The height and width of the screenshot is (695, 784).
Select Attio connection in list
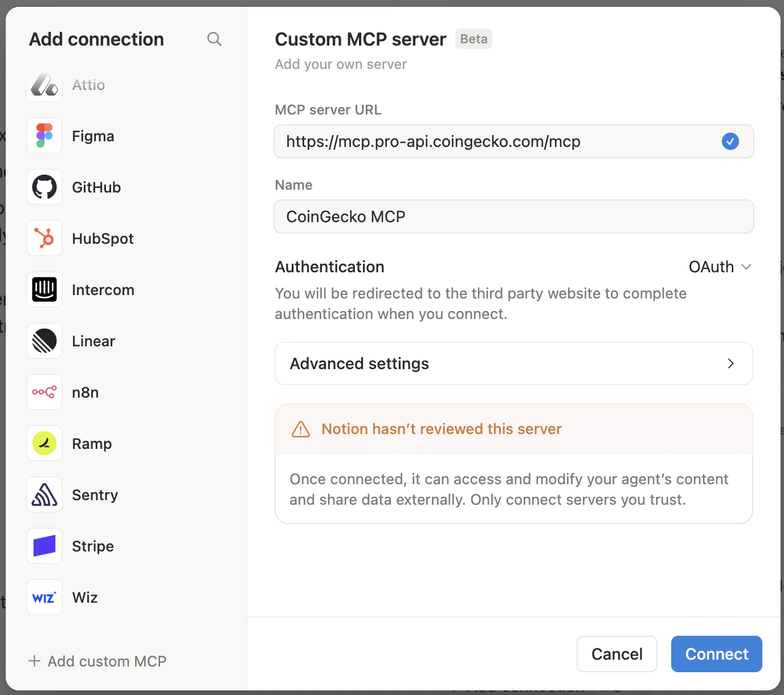(x=88, y=85)
